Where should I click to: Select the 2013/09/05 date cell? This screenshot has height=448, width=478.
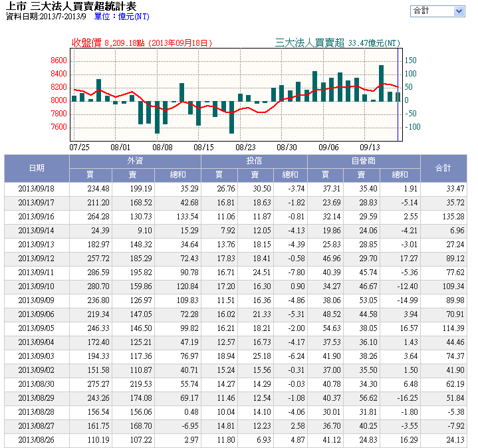click(x=37, y=328)
